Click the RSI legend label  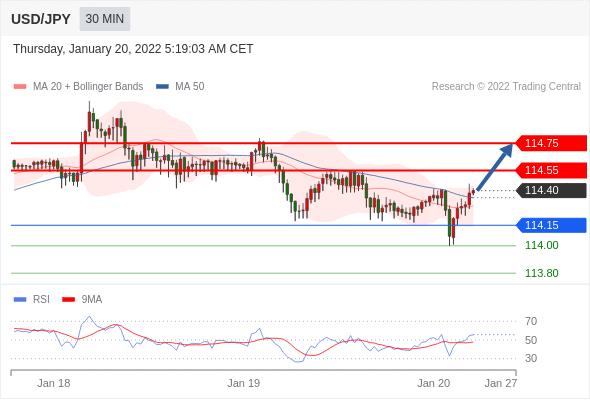coord(41,300)
